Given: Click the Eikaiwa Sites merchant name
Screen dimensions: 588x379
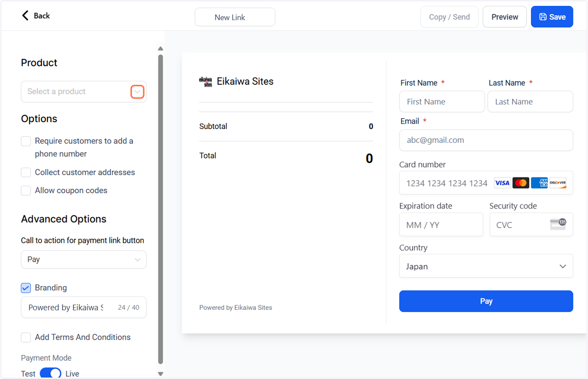Looking at the screenshot, I should pos(245,81).
